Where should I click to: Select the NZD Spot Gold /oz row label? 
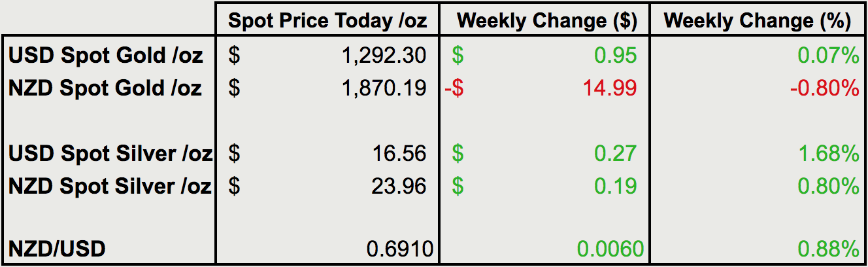[105, 88]
